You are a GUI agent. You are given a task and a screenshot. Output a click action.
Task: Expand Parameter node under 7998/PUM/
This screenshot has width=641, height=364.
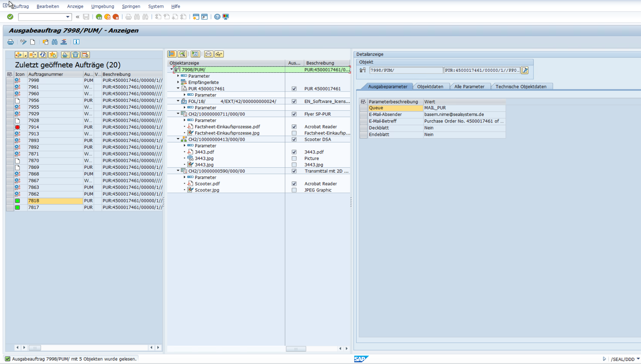178,76
